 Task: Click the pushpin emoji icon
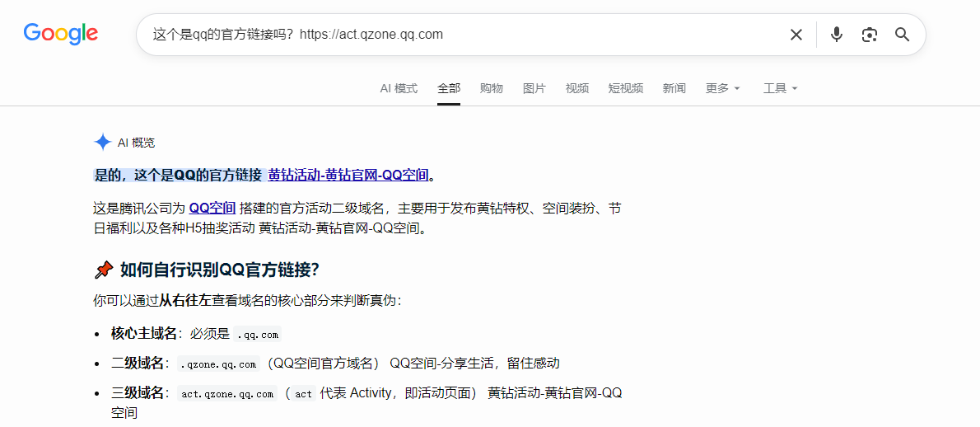pos(104,270)
